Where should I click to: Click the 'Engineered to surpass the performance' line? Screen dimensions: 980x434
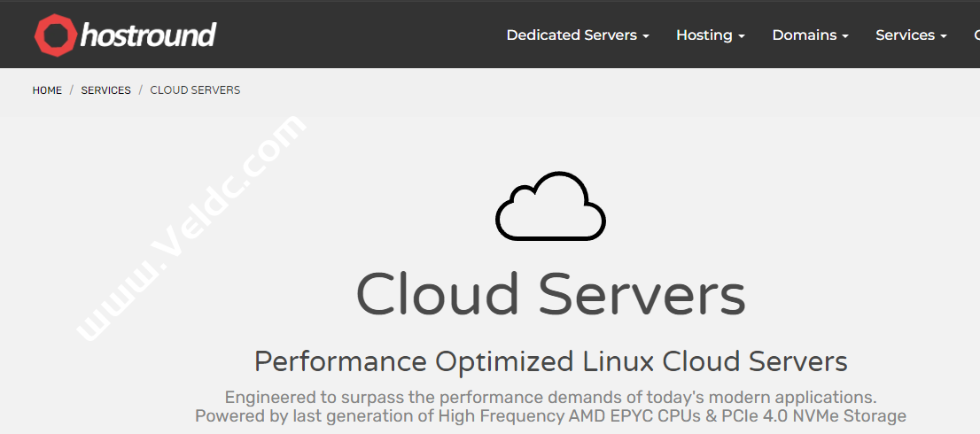(550, 397)
